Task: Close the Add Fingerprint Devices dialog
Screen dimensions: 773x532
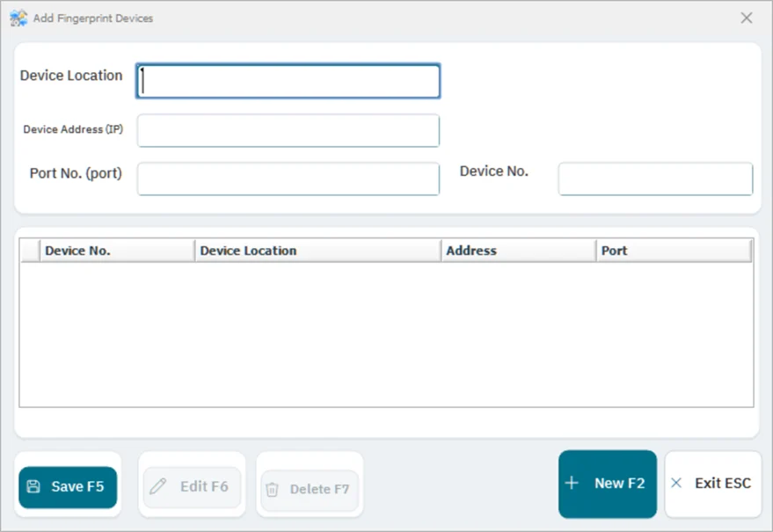Action: coord(747,18)
